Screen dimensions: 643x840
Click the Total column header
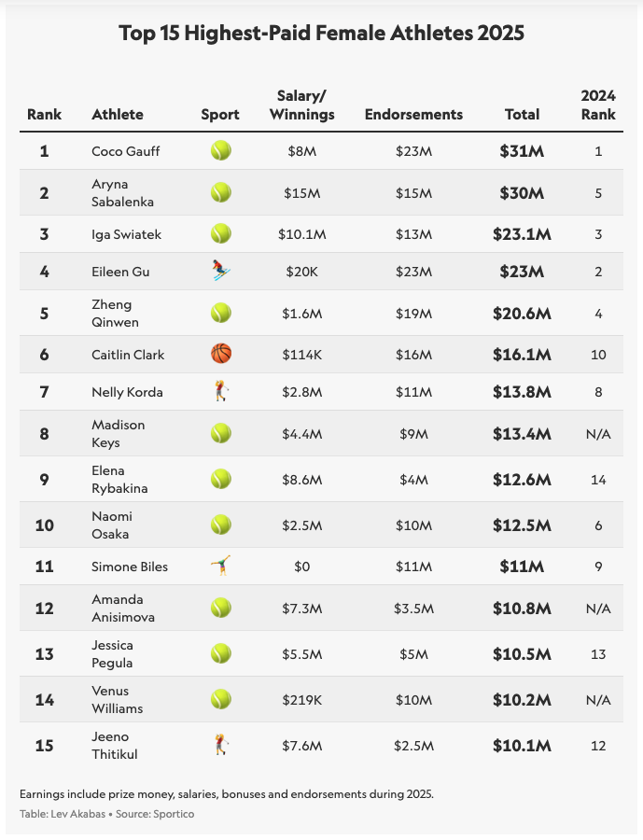tap(522, 115)
